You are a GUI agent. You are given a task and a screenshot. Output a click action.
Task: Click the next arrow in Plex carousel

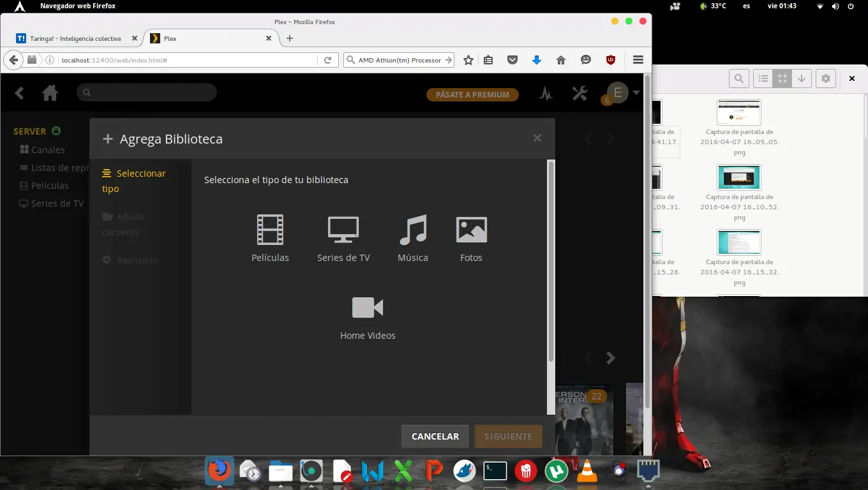point(611,358)
